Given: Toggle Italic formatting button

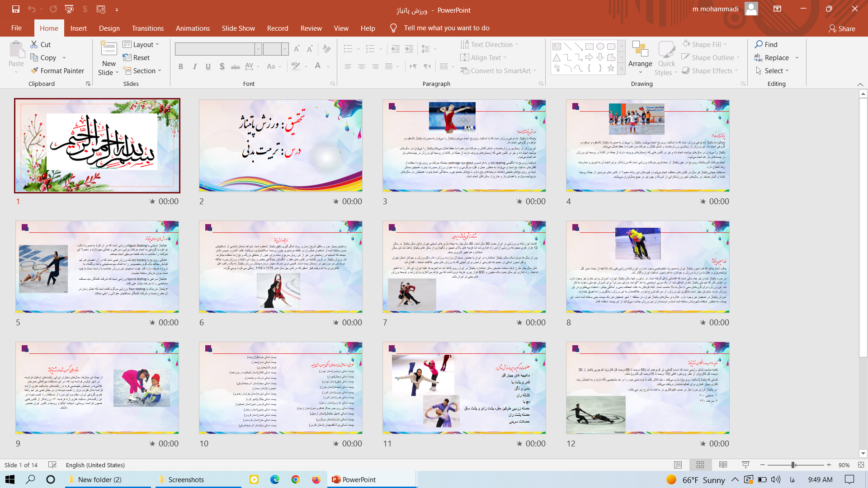Looking at the screenshot, I should (194, 66).
